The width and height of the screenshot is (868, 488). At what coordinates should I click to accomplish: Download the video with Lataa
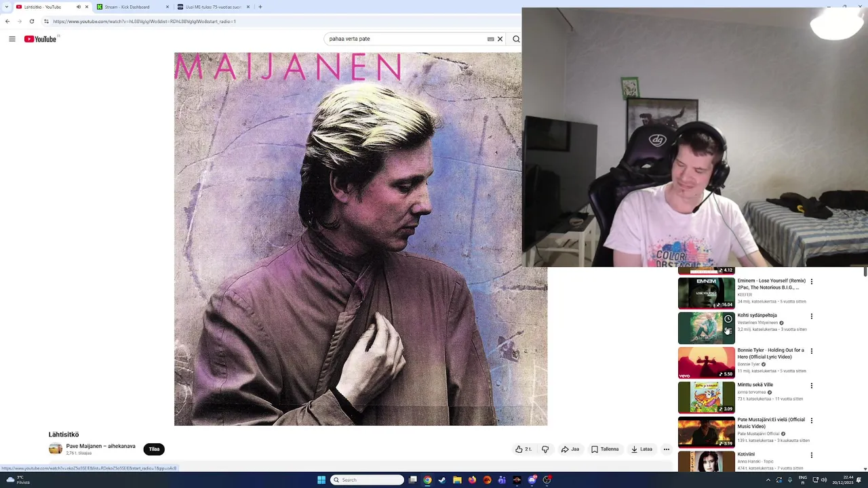coord(642,449)
